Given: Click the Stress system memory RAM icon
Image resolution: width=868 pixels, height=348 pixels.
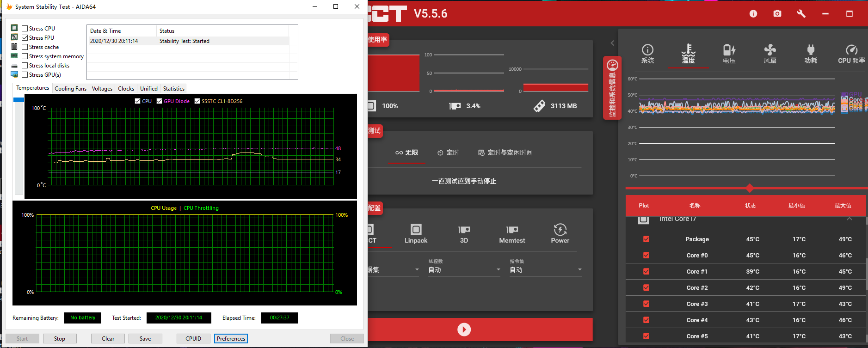Looking at the screenshot, I should (x=14, y=55).
